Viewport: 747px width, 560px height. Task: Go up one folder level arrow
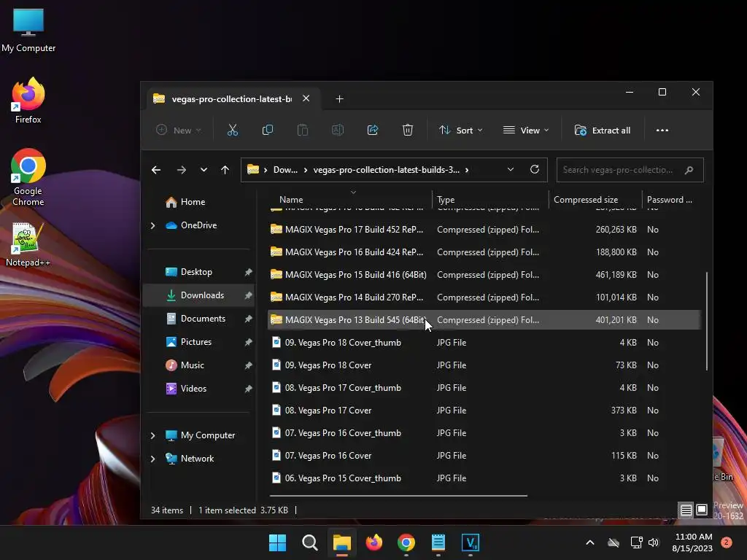225,170
